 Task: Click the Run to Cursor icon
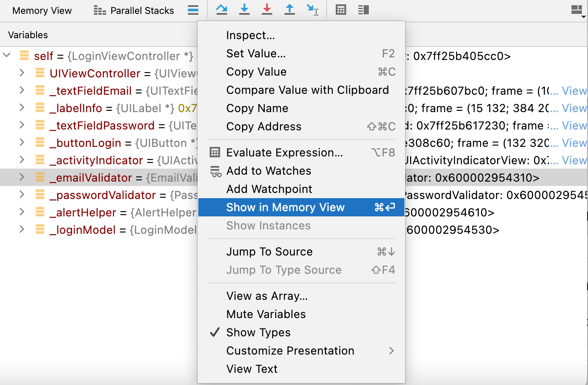click(x=312, y=10)
